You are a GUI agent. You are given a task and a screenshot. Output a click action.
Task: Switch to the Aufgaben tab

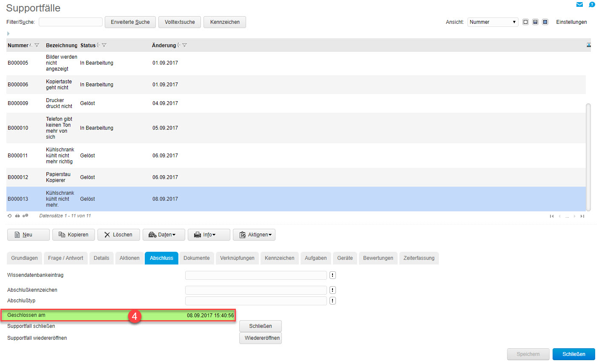pos(315,258)
